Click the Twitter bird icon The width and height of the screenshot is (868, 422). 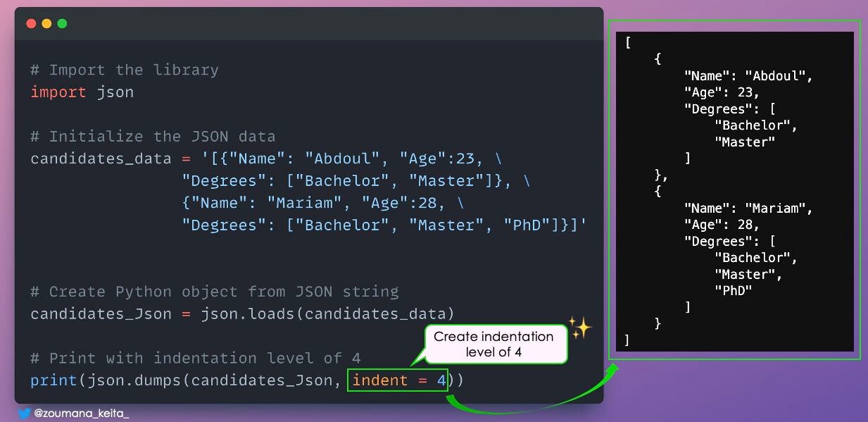click(x=25, y=414)
